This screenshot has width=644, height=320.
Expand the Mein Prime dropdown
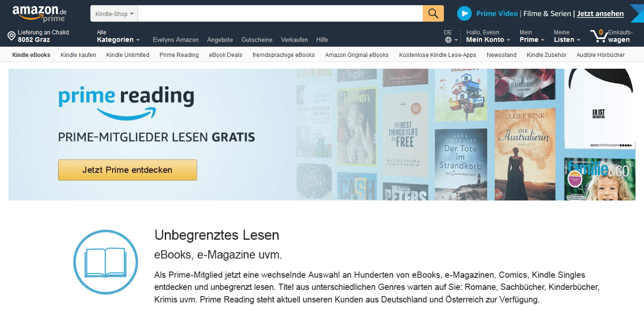pos(532,36)
